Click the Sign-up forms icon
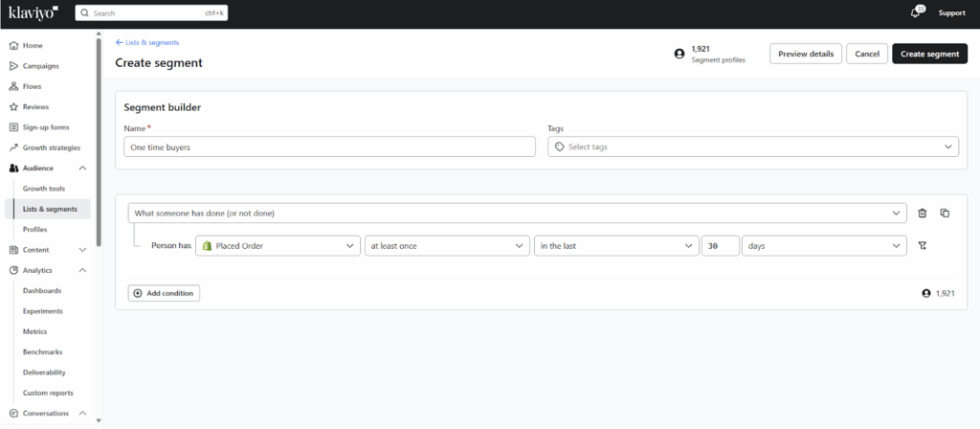 [13, 127]
